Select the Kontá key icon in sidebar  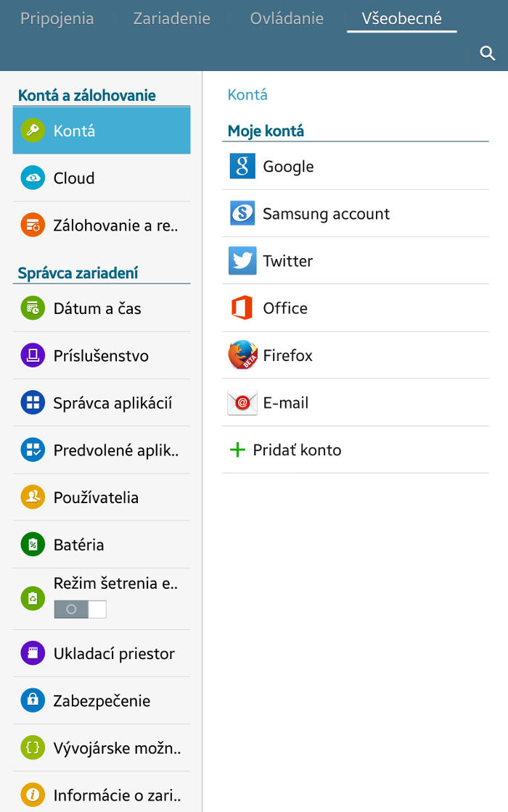pyautogui.click(x=32, y=130)
